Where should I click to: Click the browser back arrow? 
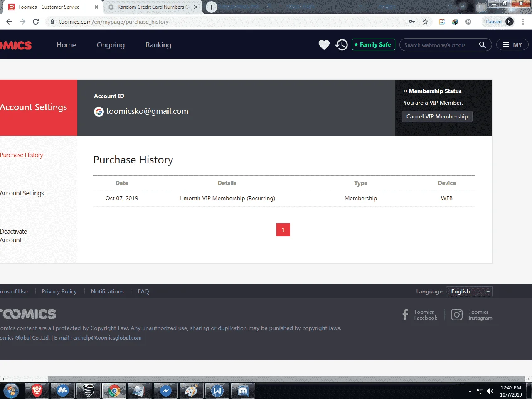point(9,22)
